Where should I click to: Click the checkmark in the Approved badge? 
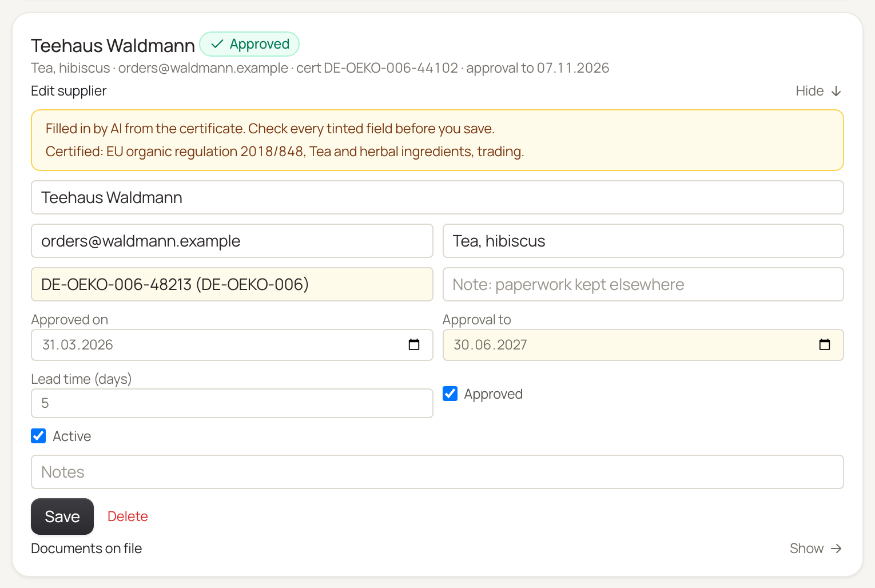[217, 44]
